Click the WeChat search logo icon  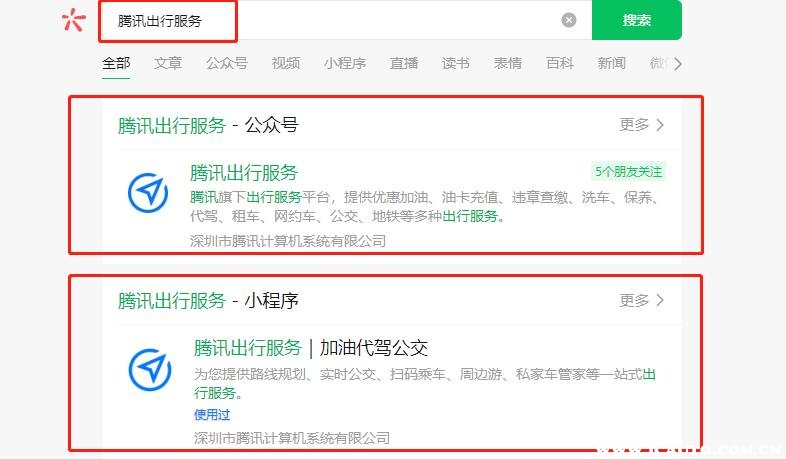tap(73, 20)
